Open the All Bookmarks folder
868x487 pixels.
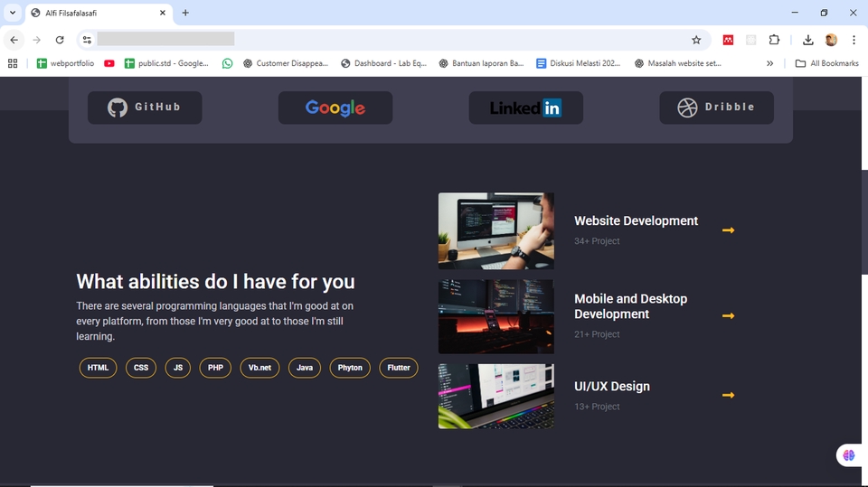coord(827,63)
